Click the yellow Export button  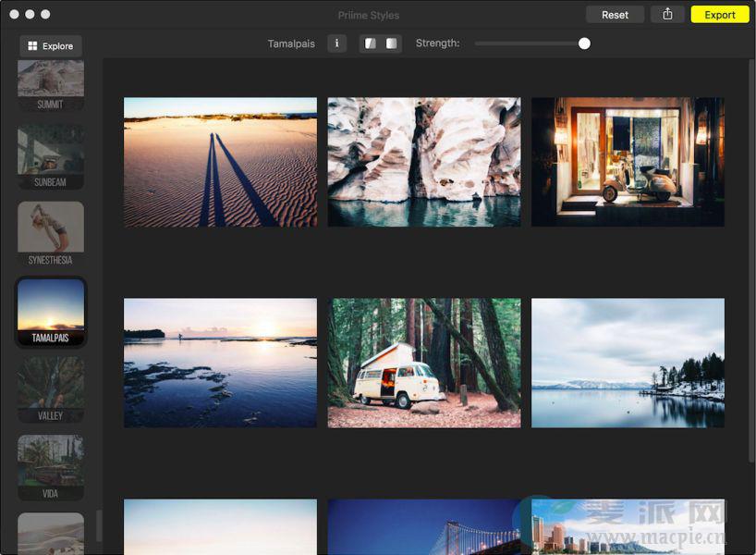point(719,15)
